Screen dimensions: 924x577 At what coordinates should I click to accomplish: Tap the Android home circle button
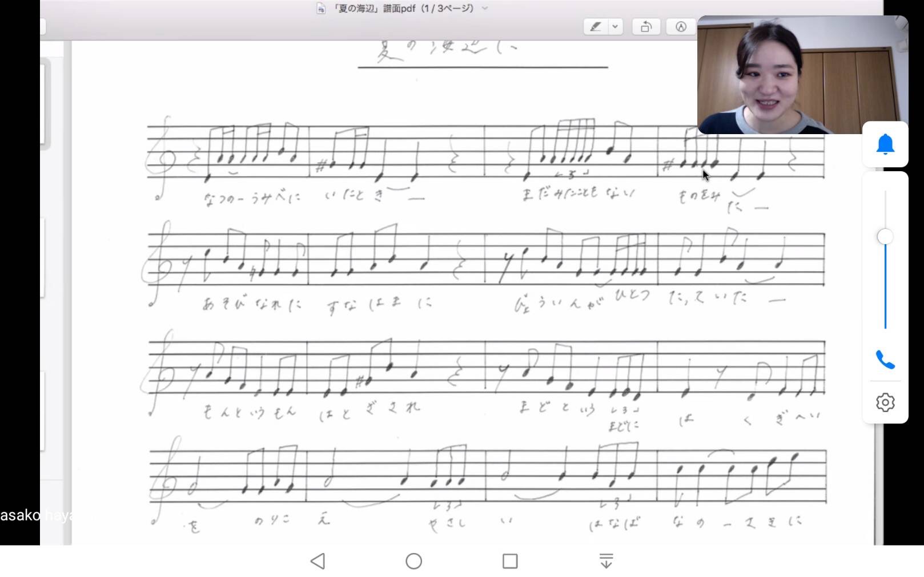413,561
